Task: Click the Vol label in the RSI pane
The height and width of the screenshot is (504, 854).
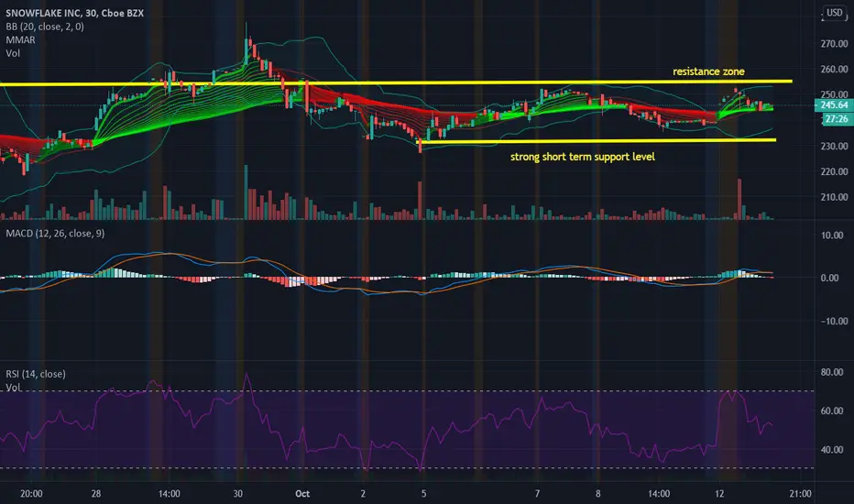Action: point(13,388)
